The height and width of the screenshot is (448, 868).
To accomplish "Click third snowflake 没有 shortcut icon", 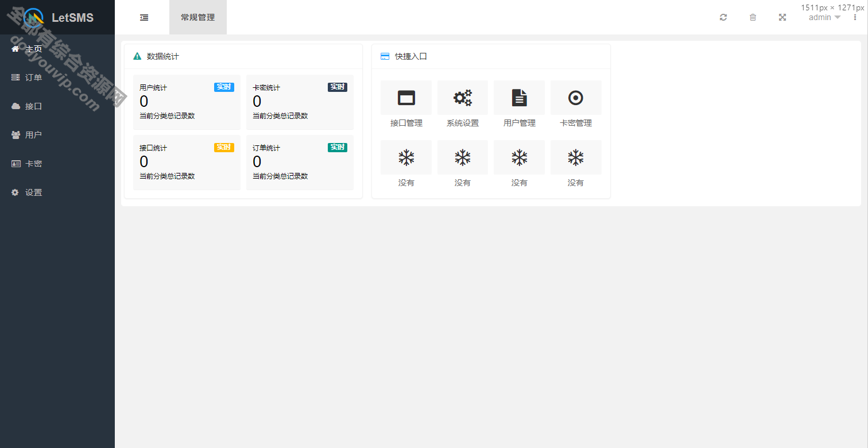I will [520, 157].
